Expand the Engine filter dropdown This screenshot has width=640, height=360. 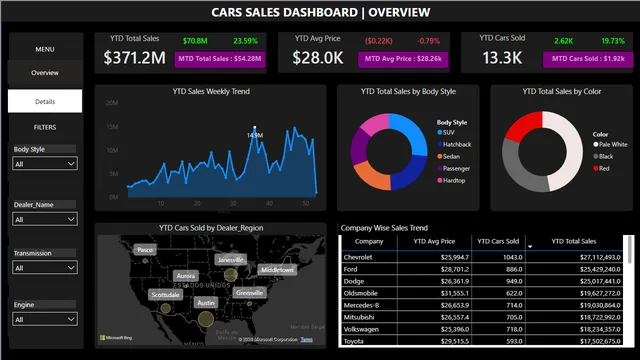click(x=45, y=319)
